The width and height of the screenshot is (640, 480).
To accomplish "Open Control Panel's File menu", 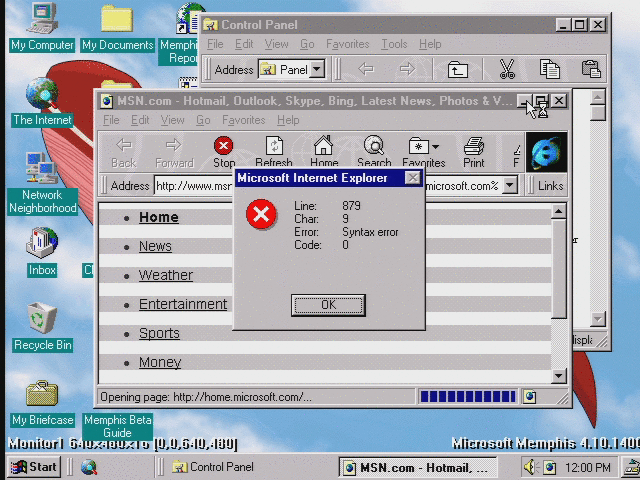I will (x=215, y=44).
